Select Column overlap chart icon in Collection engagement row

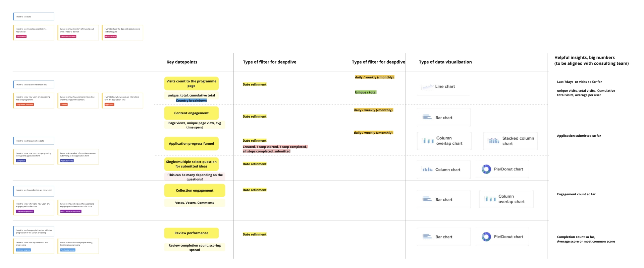coord(490,199)
